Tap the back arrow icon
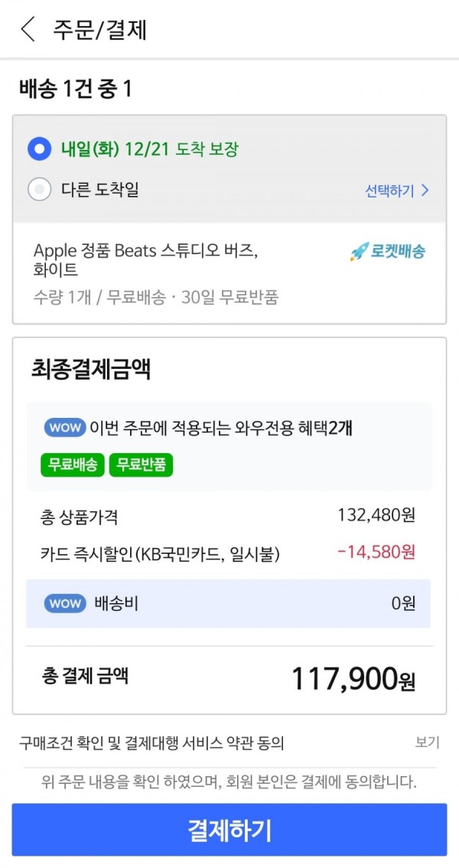Image resolution: width=459 pixels, height=868 pixels. pos(28,29)
